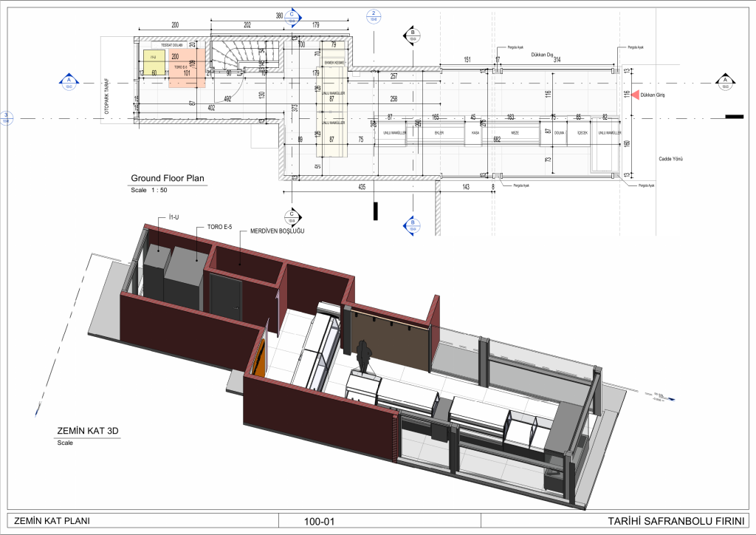Click the "492" dimension value
Viewport: 756px width, 535px height.
[x=227, y=99]
